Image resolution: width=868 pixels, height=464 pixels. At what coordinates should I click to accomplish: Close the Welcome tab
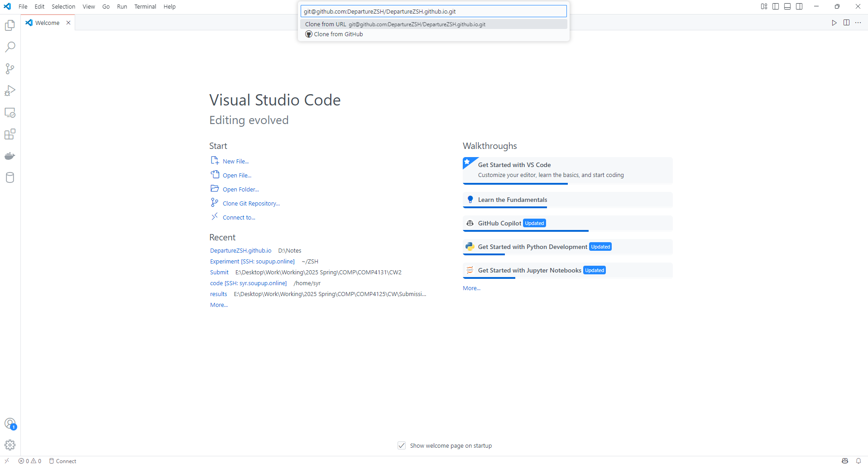click(68, 23)
